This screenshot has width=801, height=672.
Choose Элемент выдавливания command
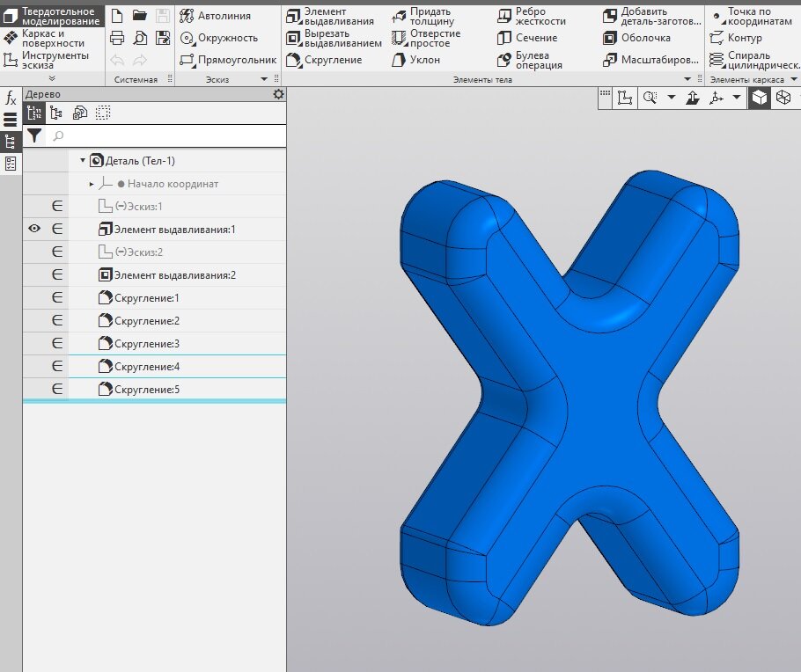coord(330,17)
